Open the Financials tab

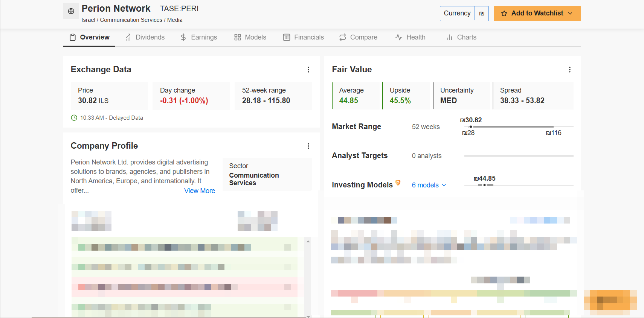(x=304, y=37)
